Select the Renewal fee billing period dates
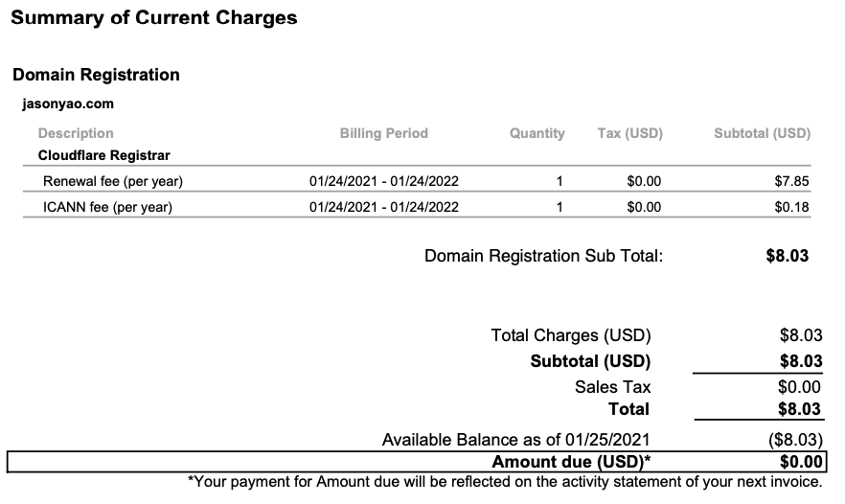Viewport: 845px width, 504px height. pos(383,181)
